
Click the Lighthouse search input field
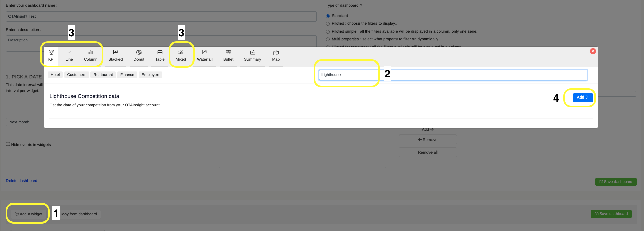point(453,75)
